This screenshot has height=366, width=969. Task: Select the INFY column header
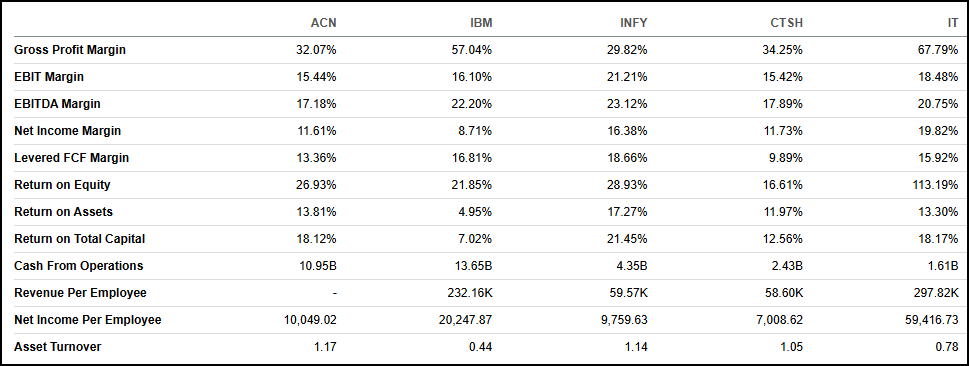[633, 23]
